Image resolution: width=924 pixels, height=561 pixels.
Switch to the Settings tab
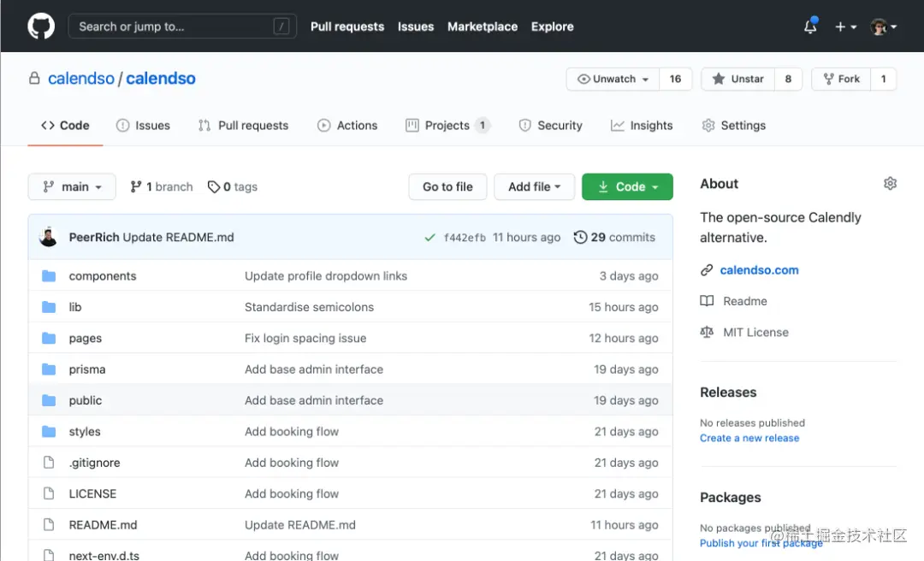coord(734,126)
